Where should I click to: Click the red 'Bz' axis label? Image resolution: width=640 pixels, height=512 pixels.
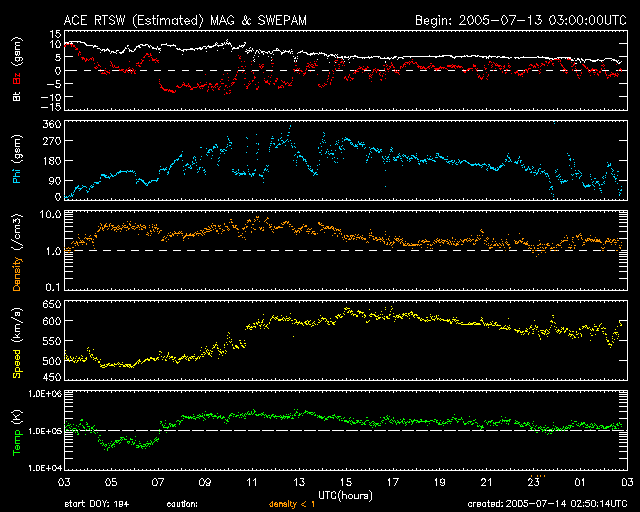point(17,78)
